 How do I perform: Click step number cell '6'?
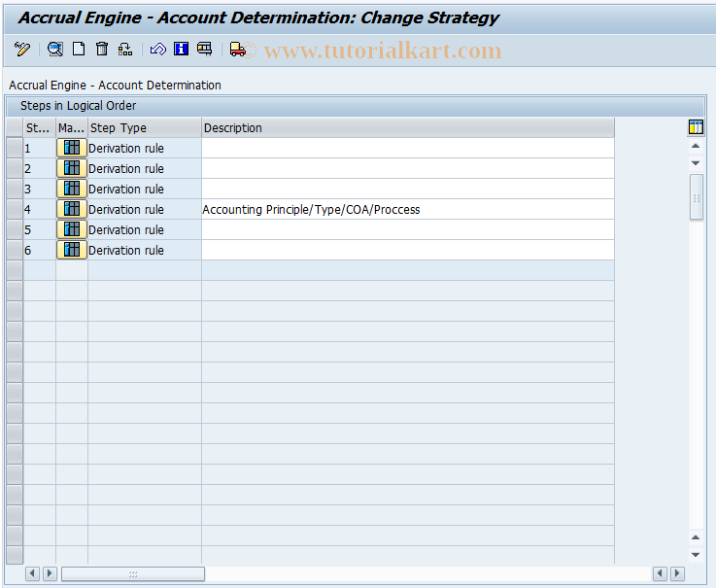(x=39, y=250)
